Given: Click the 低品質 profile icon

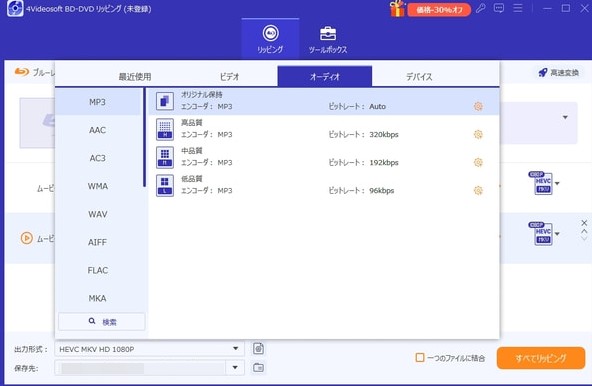Looking at the screenshot, I should (165, 185).
